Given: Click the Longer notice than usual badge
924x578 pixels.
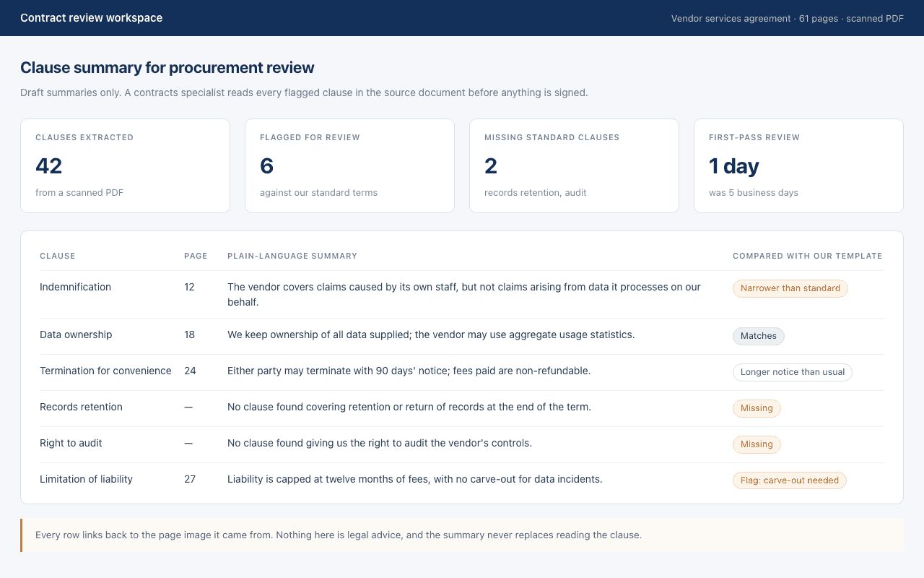Looking at the screenshot, I should pyautogui.click(x=793, y=372).
